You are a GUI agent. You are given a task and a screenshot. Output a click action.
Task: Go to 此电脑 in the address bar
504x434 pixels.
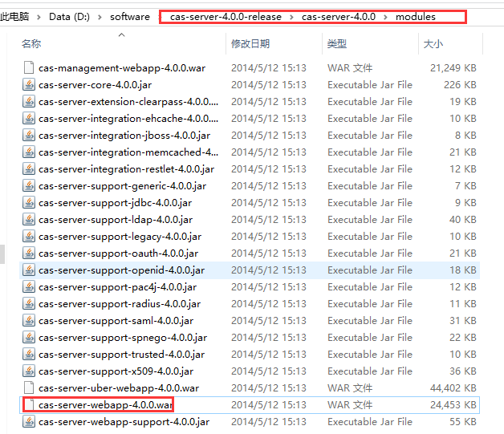pos(14,16)
